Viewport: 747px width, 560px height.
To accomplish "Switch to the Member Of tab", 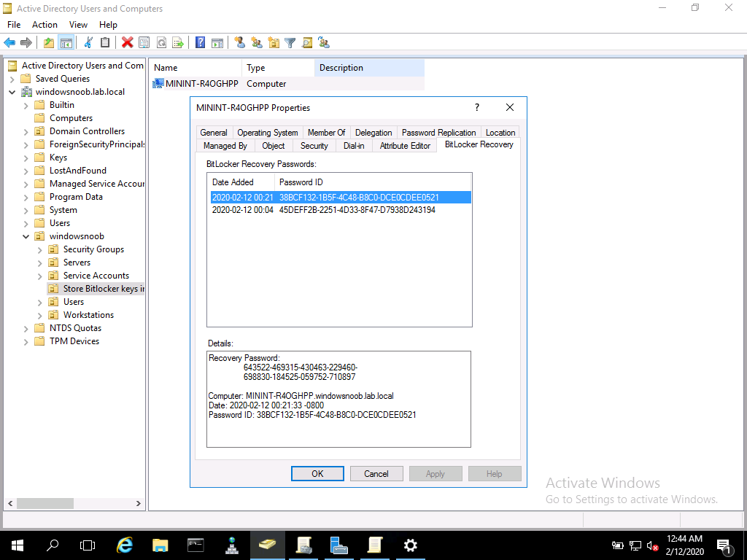I will [326, 133].
